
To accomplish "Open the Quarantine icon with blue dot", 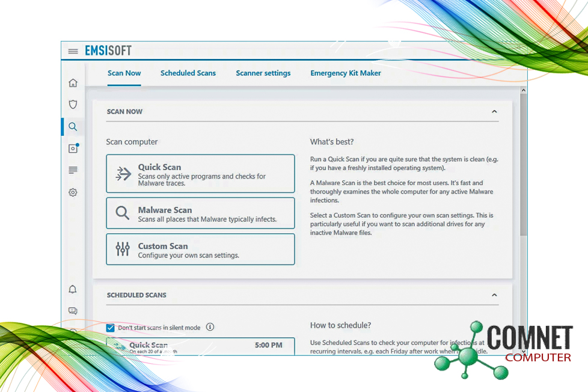I will point(73,148).
